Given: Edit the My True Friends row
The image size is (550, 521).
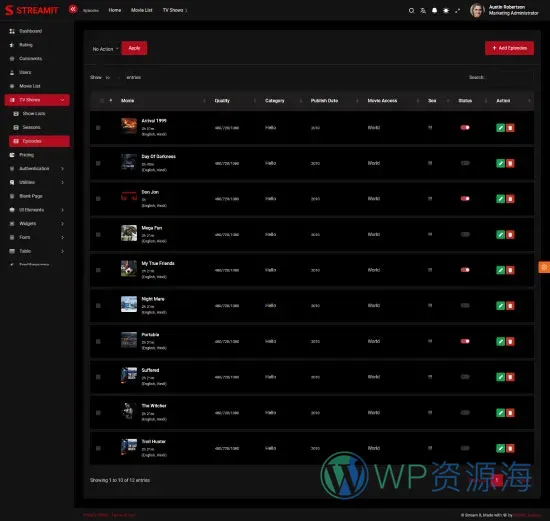Looking at the screenshot, I should (501, 270).
